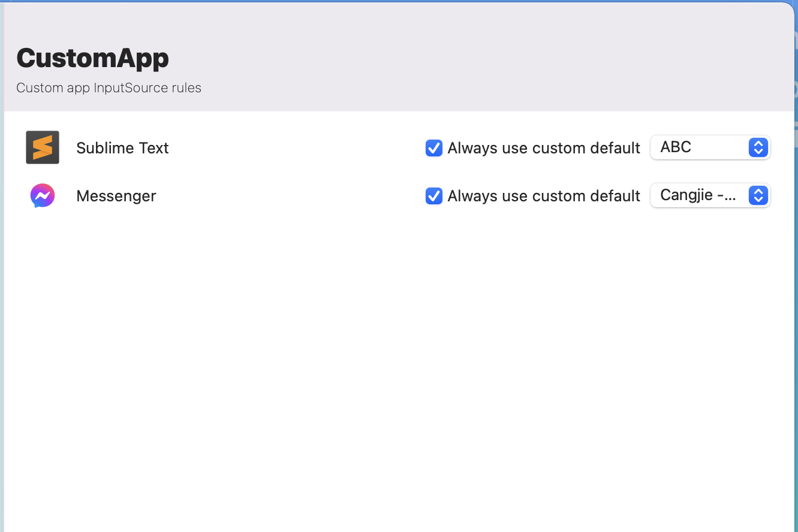The height and width of the screenshot is (532, 798).
Task: Click the Messenger app icon
Action: click(x=43, y=196)
